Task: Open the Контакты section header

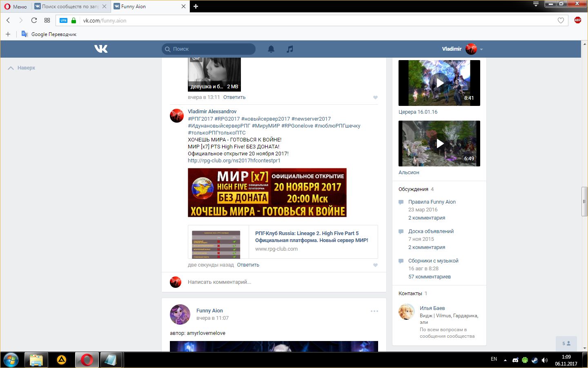Action: pyautogui.click(x=410, y=294)
